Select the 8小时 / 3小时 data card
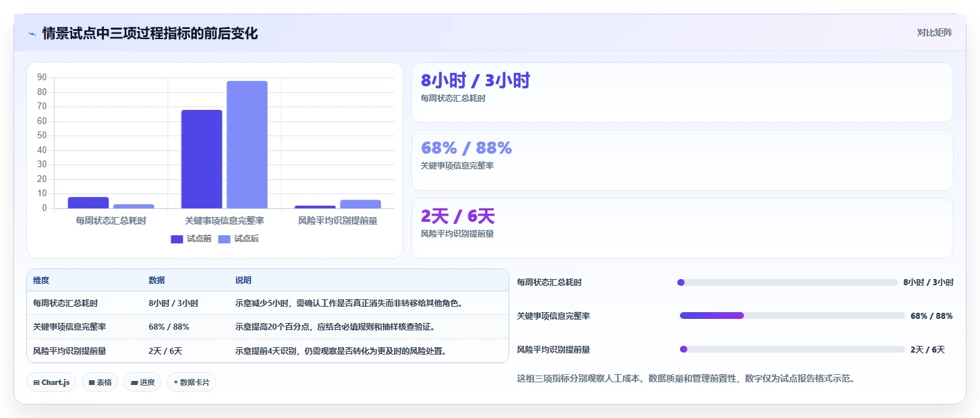This screenshot has height=418, width=980. click(x=682, y=92)
